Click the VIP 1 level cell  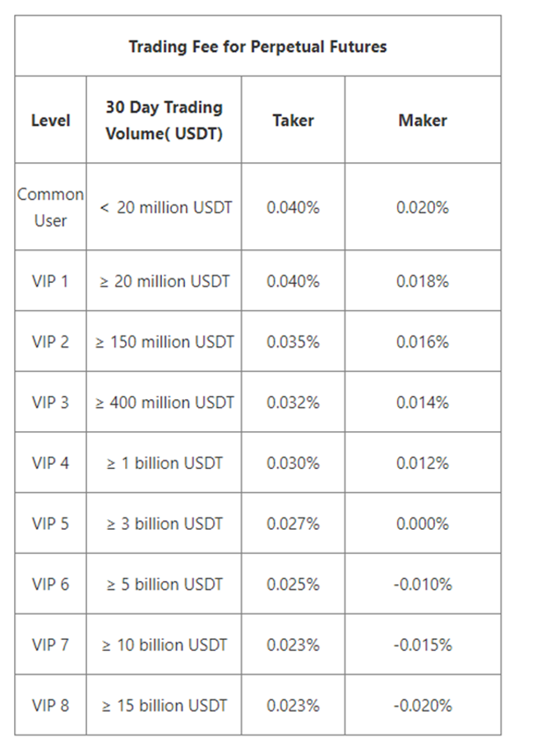click(50, 281)
